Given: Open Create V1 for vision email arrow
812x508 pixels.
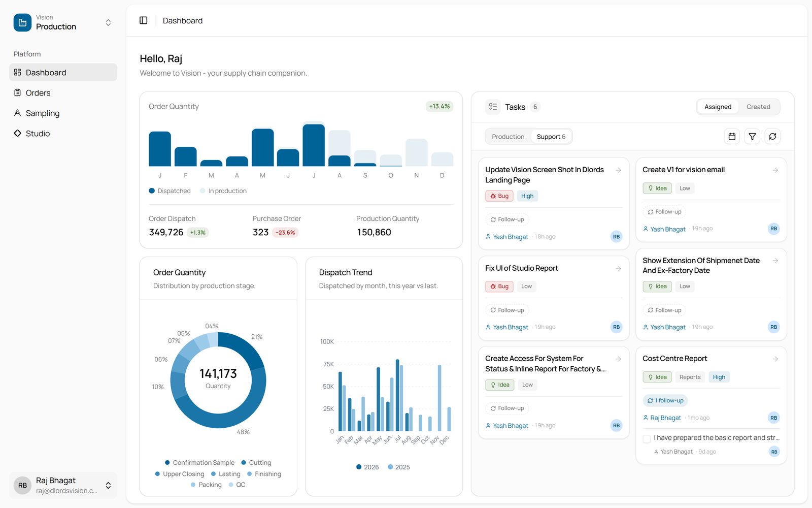Looking at the screenshot, I should 775,170.
